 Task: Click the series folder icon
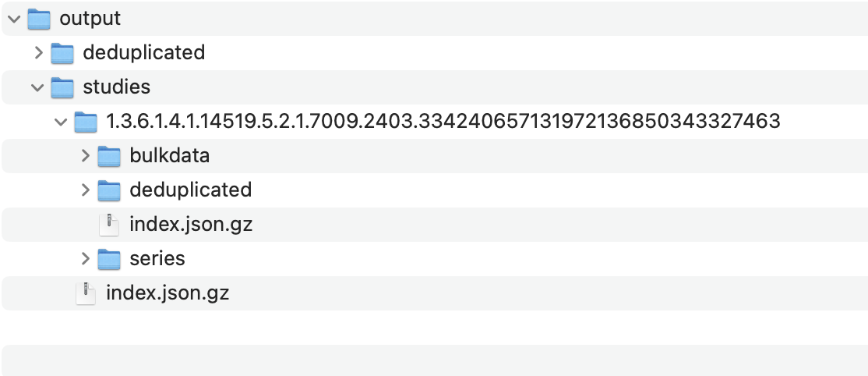pos(108,258)
